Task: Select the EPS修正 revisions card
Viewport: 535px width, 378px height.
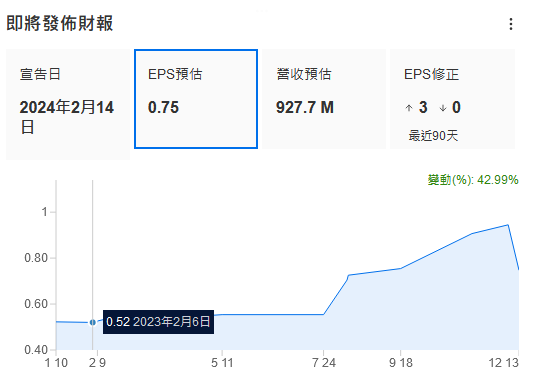Action: pyautogui.click(x=452, y=99)
